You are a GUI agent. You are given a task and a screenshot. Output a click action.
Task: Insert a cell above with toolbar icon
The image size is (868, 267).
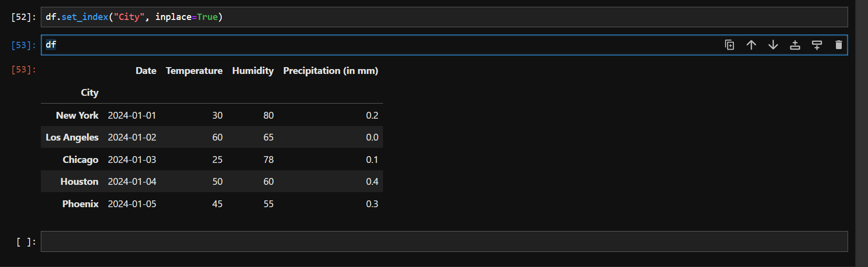(x=795, y=45)
